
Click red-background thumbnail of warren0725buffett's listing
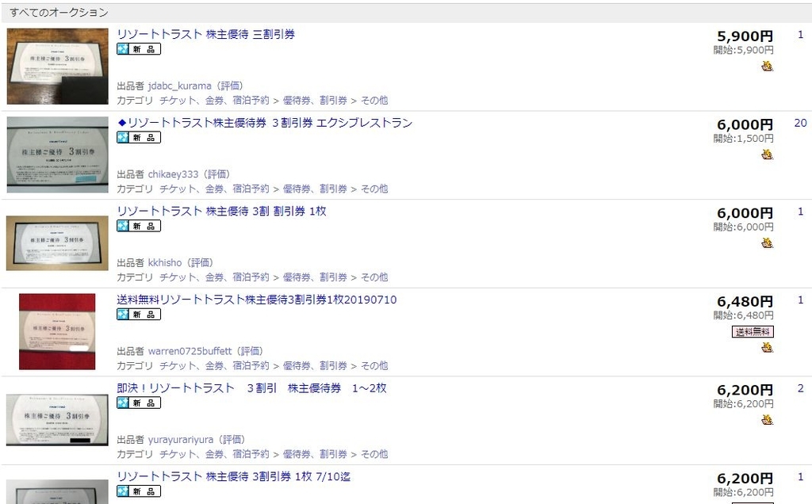[x=57, y=332]
